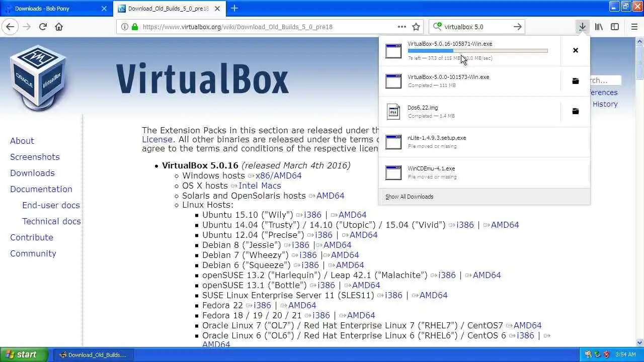The image size is (644, 362).
Task: Select WinCDEmu-4.1.exe download entry
Action: click(484, 172)
